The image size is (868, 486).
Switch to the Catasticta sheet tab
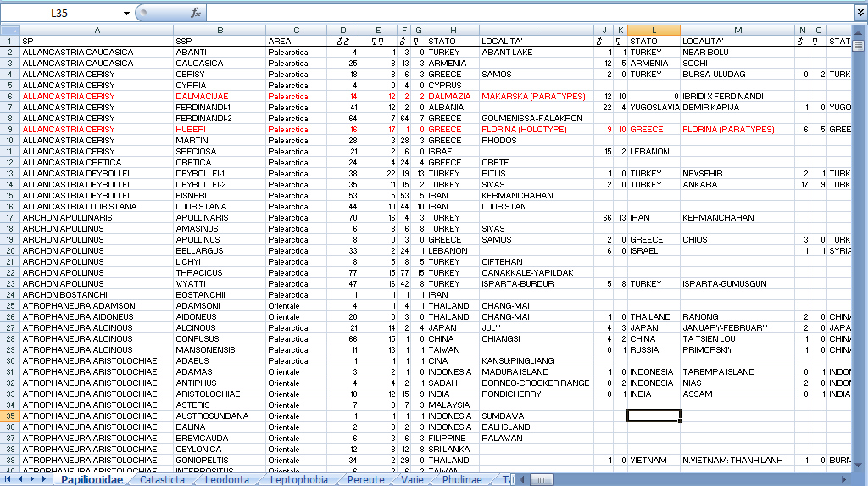[x=162, y=479]
